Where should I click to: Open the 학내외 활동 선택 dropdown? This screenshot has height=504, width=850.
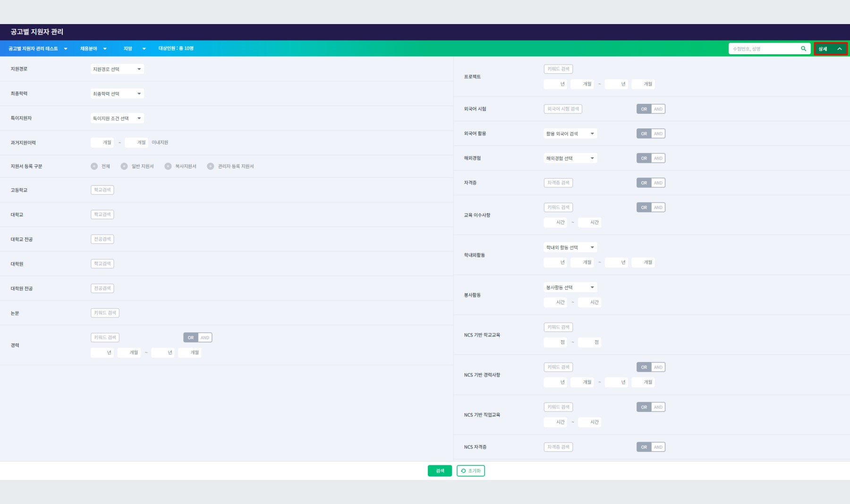tap(570, 247)
